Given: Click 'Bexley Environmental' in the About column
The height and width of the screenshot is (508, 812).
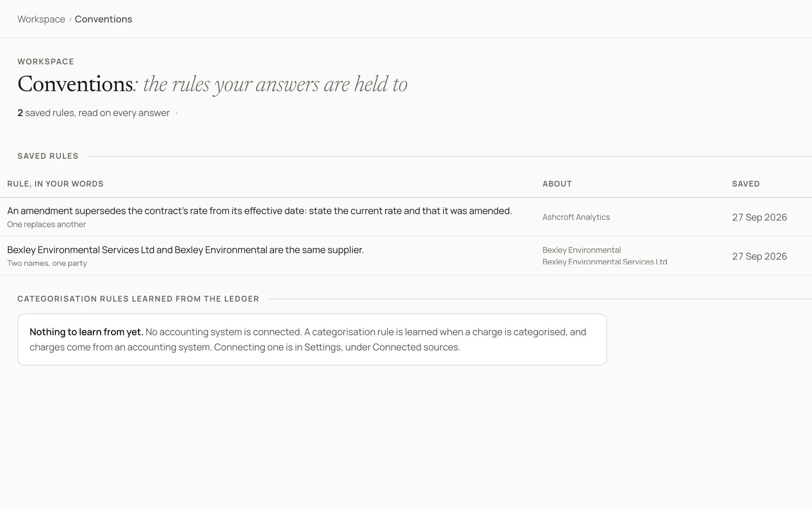Looking at the screenshot, I should point(581,250).
